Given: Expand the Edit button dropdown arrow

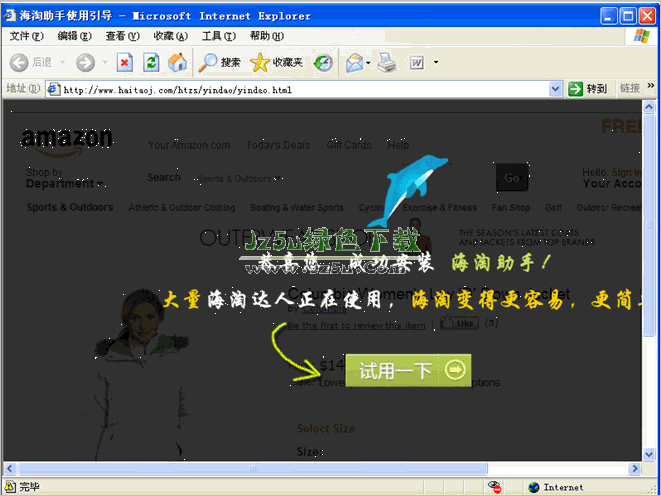Looking at the screenshot, I should pyautogui.click(x=436, y=62).
